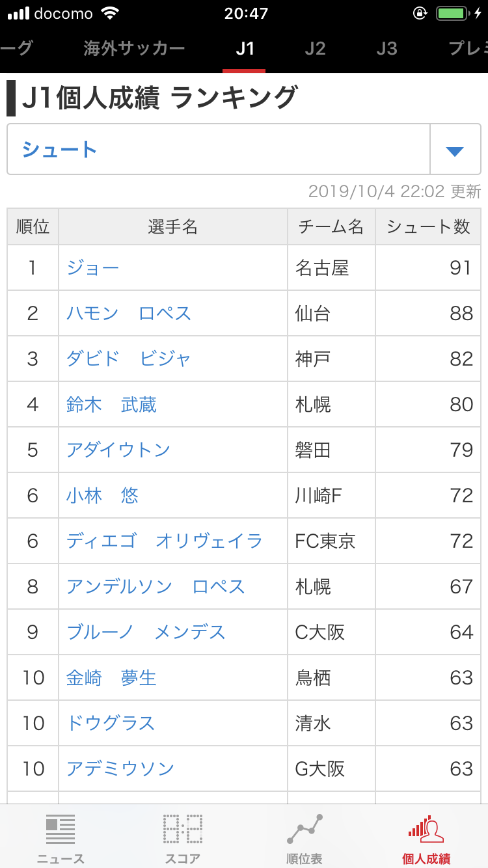The height and width of the screenshot is (868, 488).
Task: Tap the orientation lock status icon
Action: tap(420, 13)
